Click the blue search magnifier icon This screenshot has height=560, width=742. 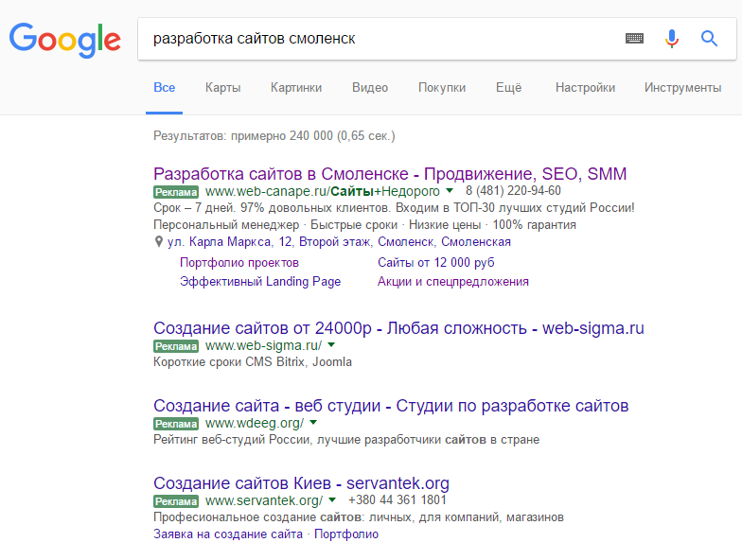(709, 38)
